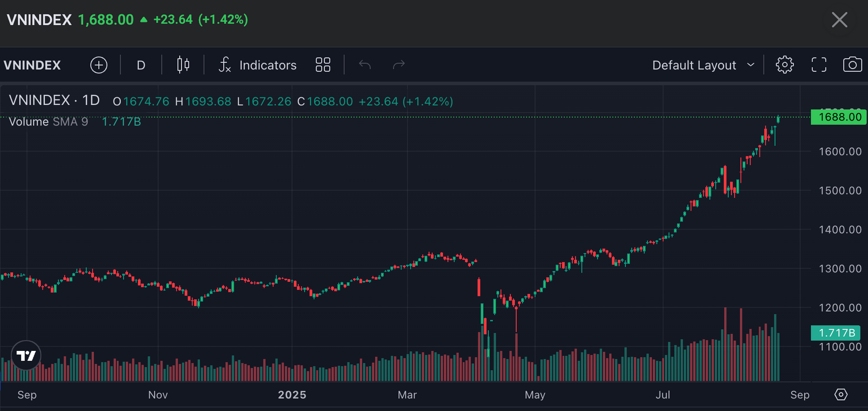Click the 1100.00 price axis label
Viewport: 868px width, 411px height.
coord(840,347)
